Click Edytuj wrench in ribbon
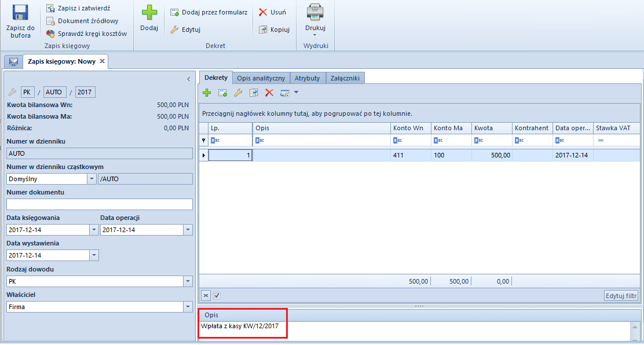Image resolution: width=644 pixels, height=345 pixels. pyautogui.click(x=185, y=30)
